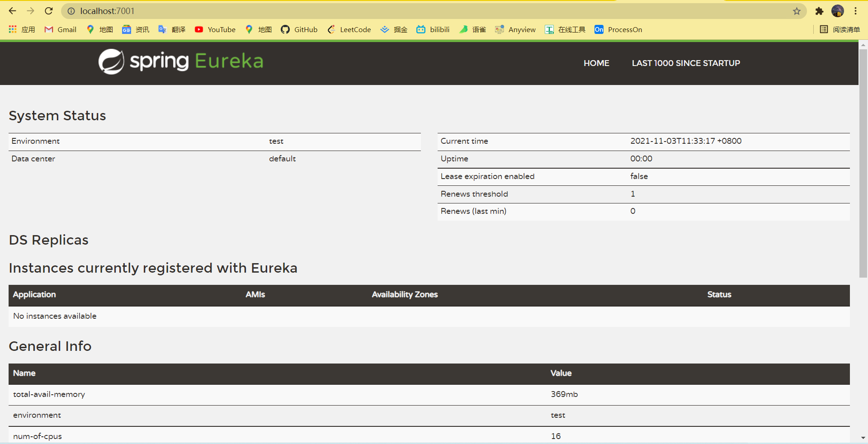Open the ProcessOn bookmark
This screenshot has height=444, width=868.
pyautogui.click(x=618, y=29)
